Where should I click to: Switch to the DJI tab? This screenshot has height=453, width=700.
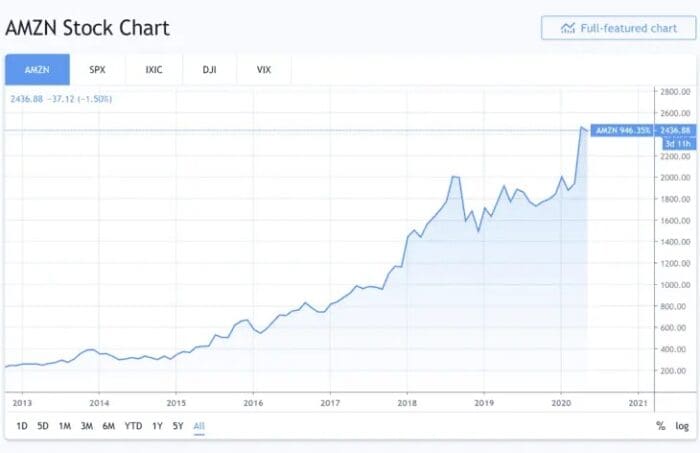click(x=209, y=70)
